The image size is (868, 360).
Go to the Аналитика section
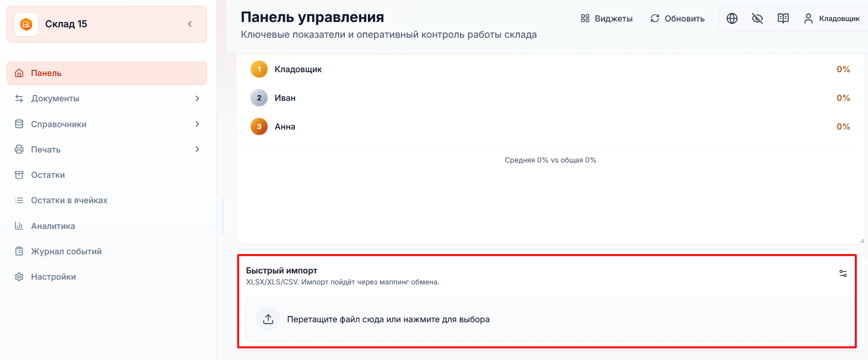point(107,226)
